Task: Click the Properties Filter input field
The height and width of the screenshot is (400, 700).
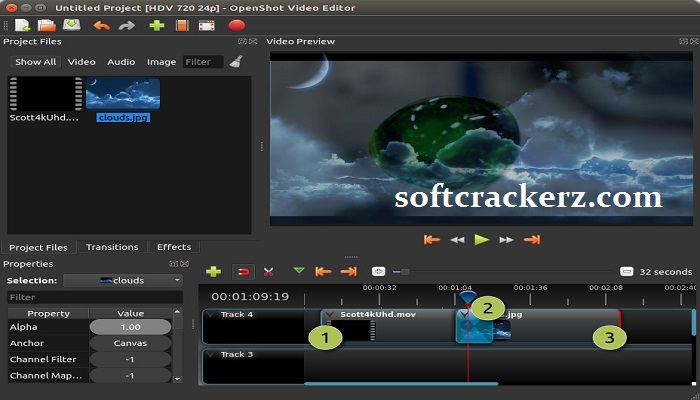Action: point(95,297)
